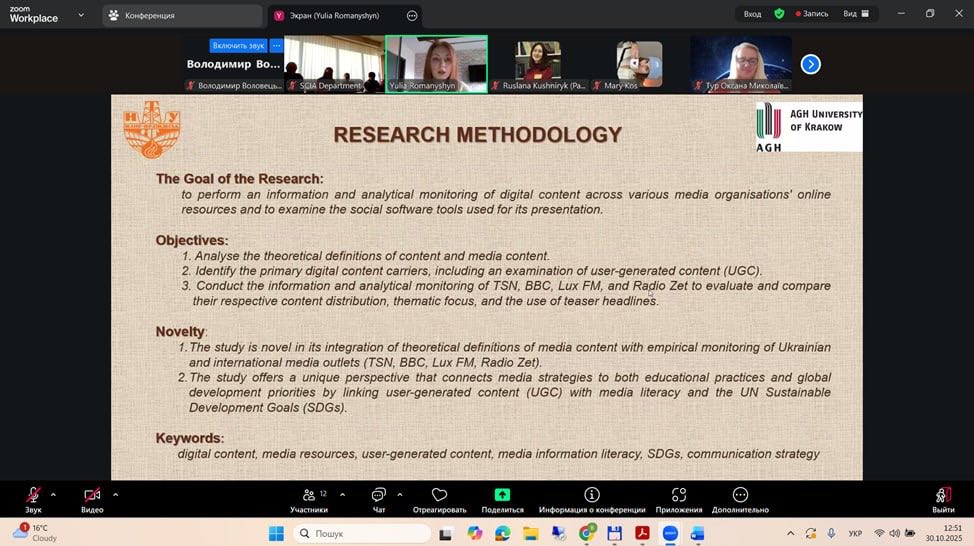This screenshot has height=546, width=974.
Task: Expand the video options arrow beside Видео
Action: click(115, 494)
